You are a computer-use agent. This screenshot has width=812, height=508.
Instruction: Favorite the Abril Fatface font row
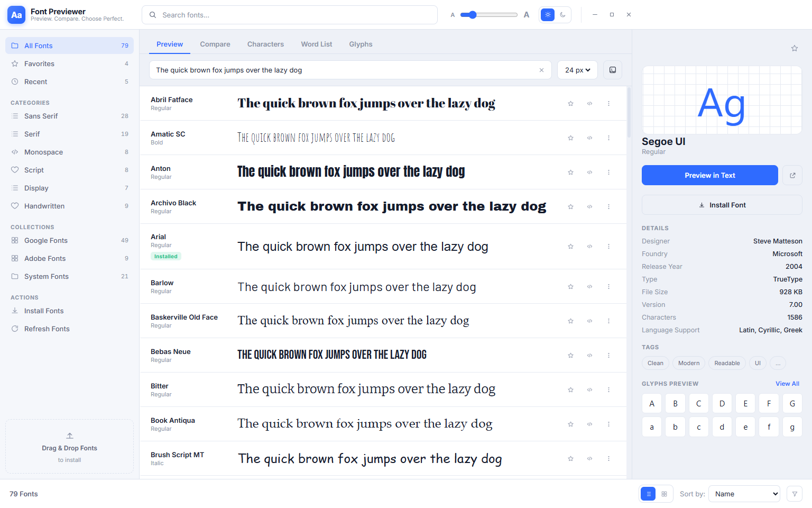click(570, 104)
